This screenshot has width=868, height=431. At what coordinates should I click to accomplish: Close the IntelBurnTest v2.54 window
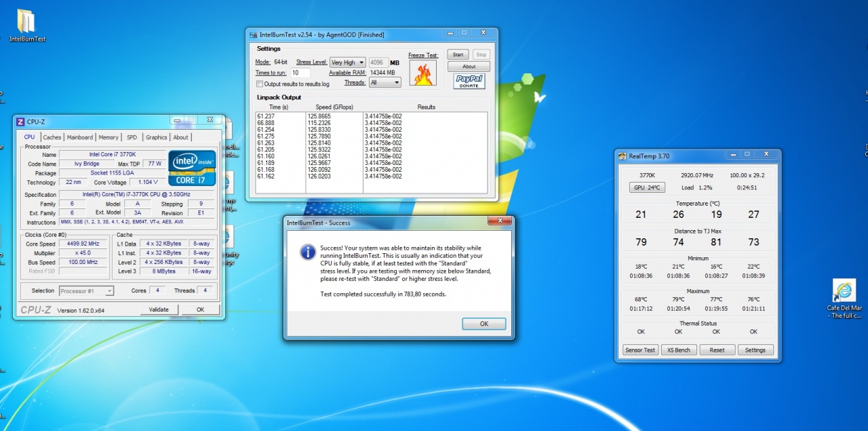(x=484, y=33)
